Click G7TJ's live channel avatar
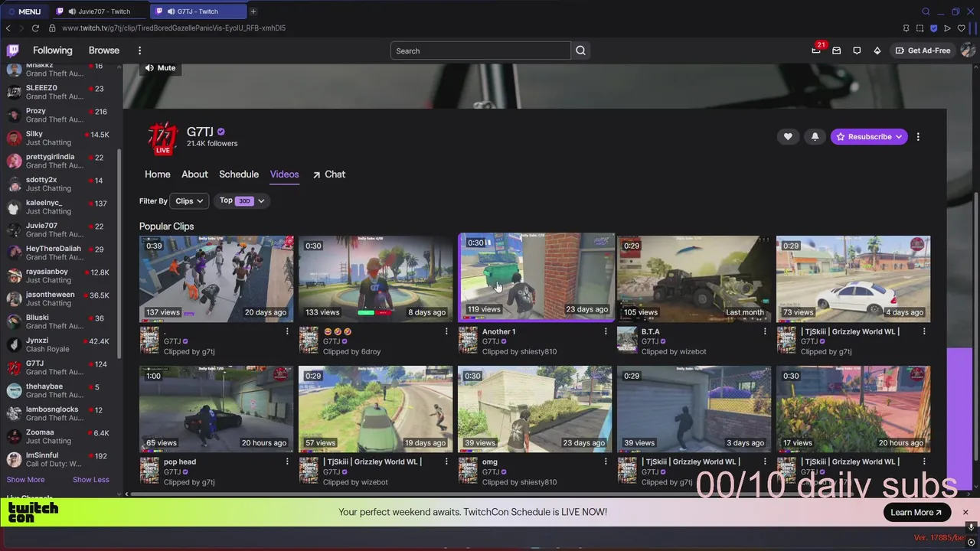This screenshot has width=980, height=551. coord(162,139)
